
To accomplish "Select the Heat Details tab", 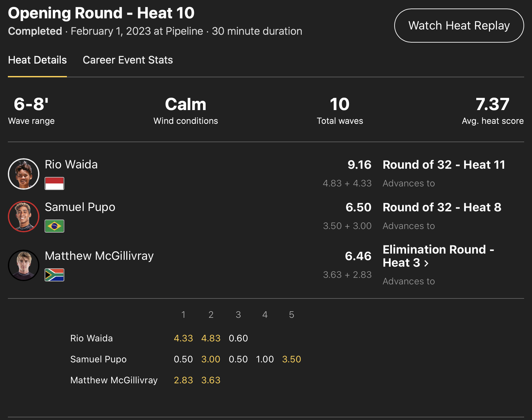I will (x=37, y=60).
